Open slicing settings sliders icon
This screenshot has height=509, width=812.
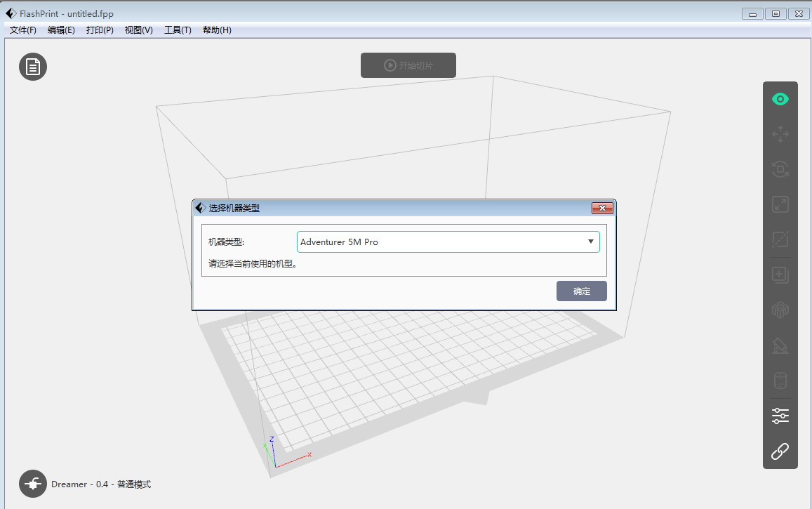tap(780, 416)
